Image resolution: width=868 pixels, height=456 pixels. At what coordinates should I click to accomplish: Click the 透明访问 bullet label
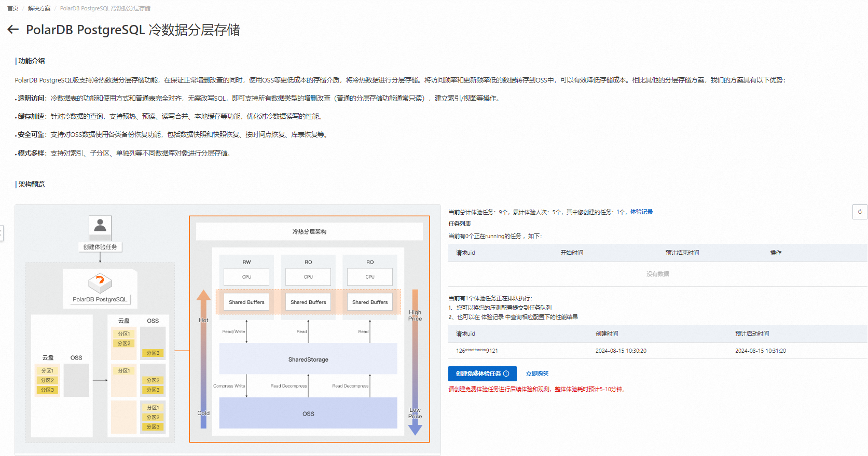[x=32, y=98]
